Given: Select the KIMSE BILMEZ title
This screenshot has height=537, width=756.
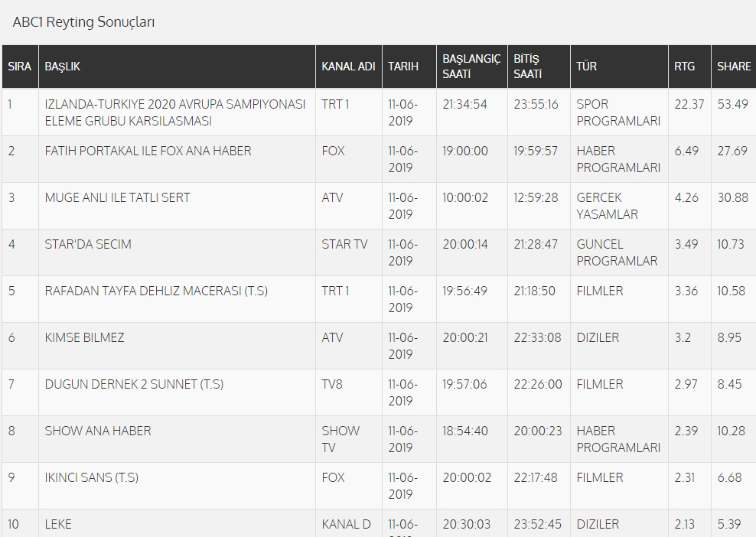Looking at the screenshot, I should [84, 337].
